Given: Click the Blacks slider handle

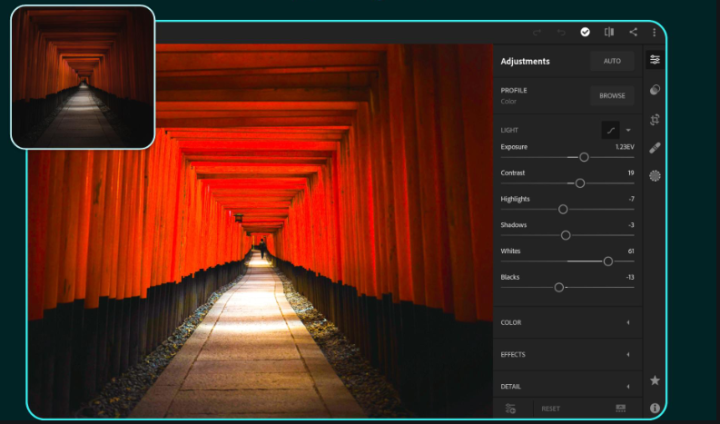Looking at the screenshot, I should pos(559,288).
